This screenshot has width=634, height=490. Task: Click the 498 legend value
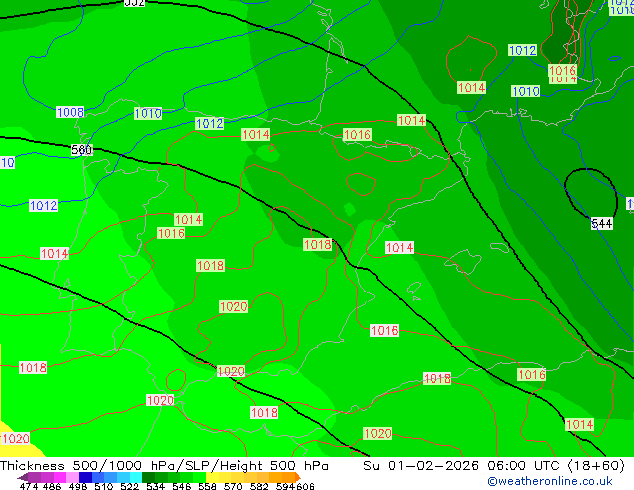pos(78,486)
